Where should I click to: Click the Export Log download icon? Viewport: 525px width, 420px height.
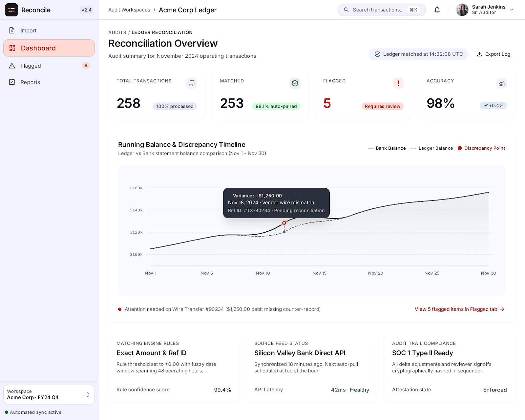tap(479, 54)
